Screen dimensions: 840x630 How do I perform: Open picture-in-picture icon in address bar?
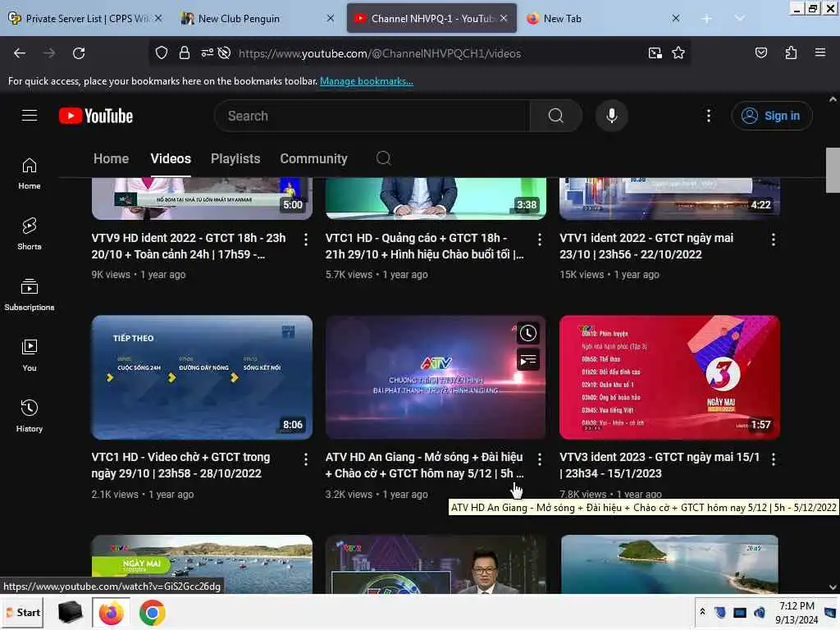point(655,53)
